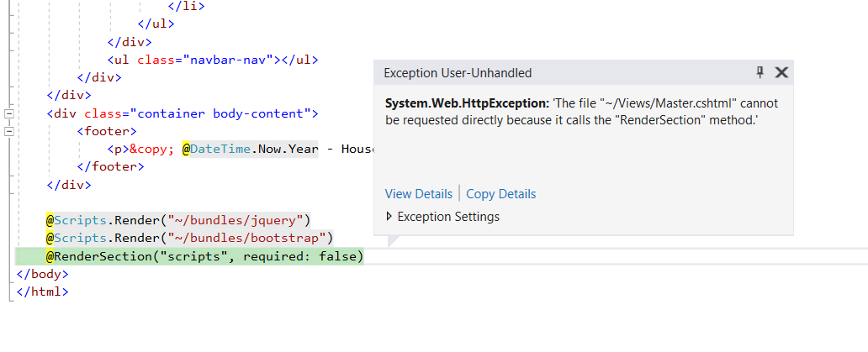Close the Exception User-Unhandled popup
The width and height of the screenshot is (868, 352).
click(x=781, y=72)
